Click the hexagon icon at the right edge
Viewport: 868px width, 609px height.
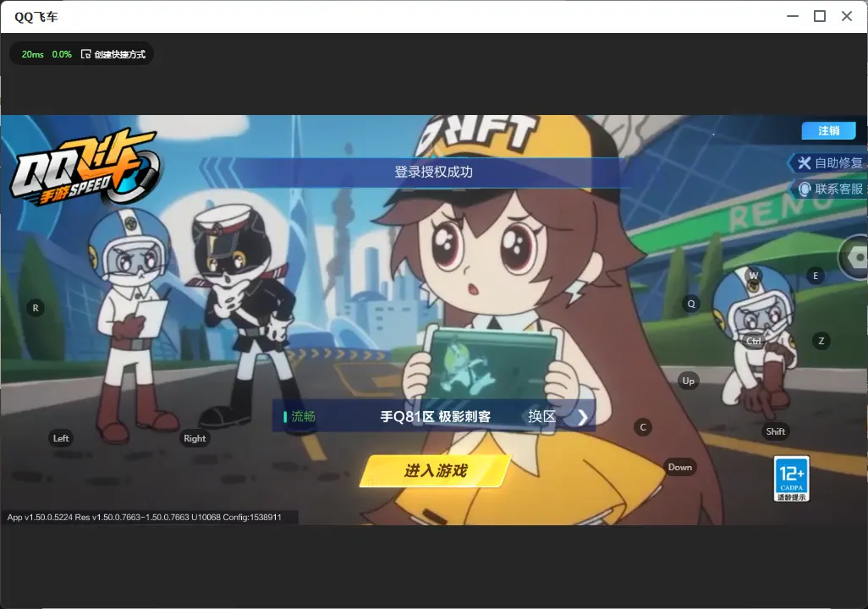(854, 257)
